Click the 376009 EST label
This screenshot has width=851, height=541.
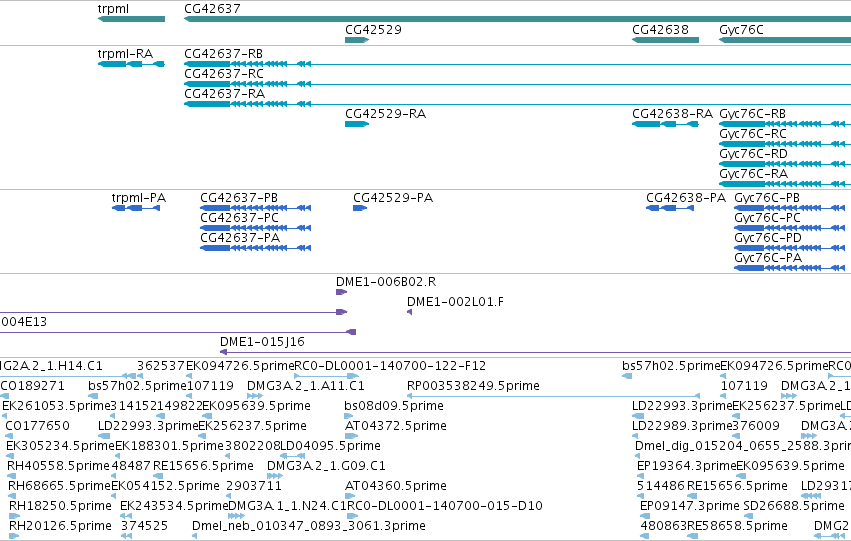click(x=756, y=427)
